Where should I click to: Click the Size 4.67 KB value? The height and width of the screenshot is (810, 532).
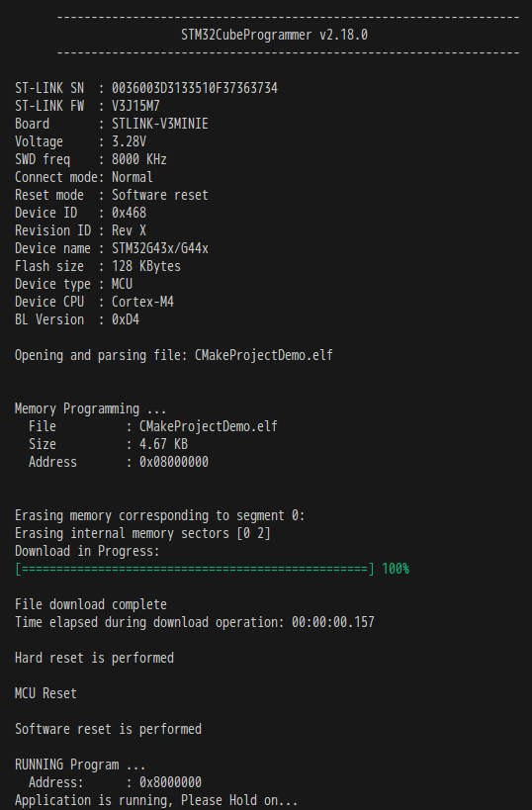click(x=164, y=444)
